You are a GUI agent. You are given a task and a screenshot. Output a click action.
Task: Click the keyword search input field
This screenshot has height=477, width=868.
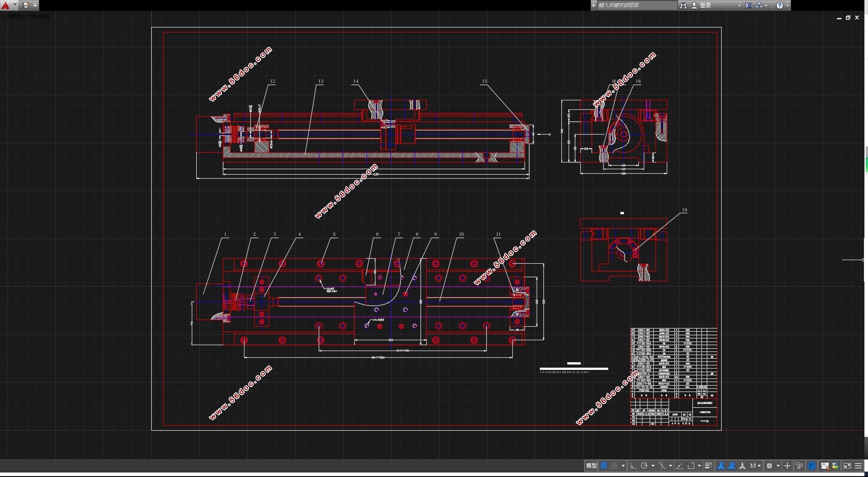pos(637,5)
